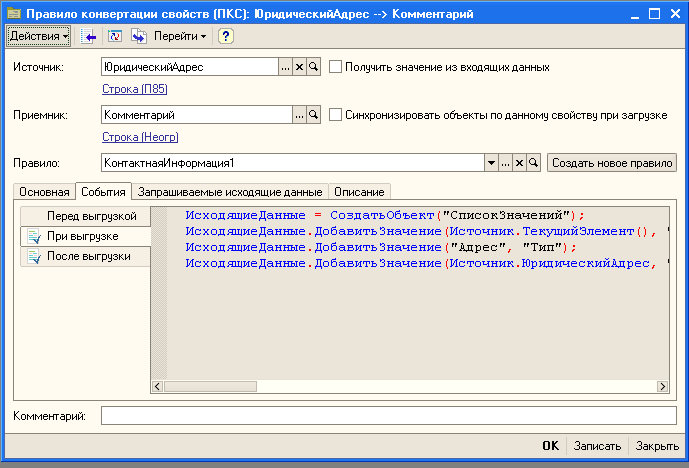Open the Правило value with magnifier icon
This screenshot has height=468, width=689.
pos(533,163)
